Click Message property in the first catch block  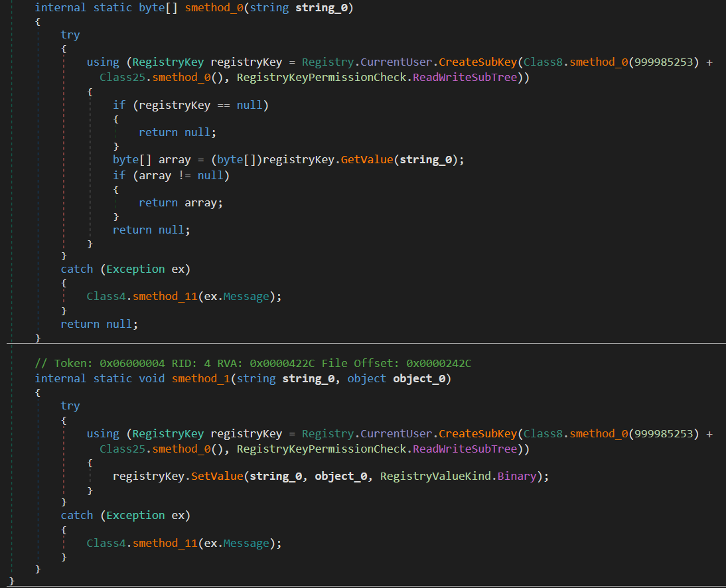pyautogui.click(x=246, y=296)
